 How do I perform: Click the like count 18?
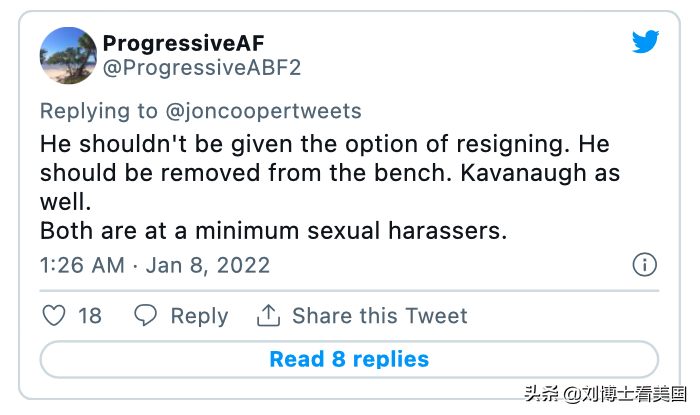tap(90, 316)
